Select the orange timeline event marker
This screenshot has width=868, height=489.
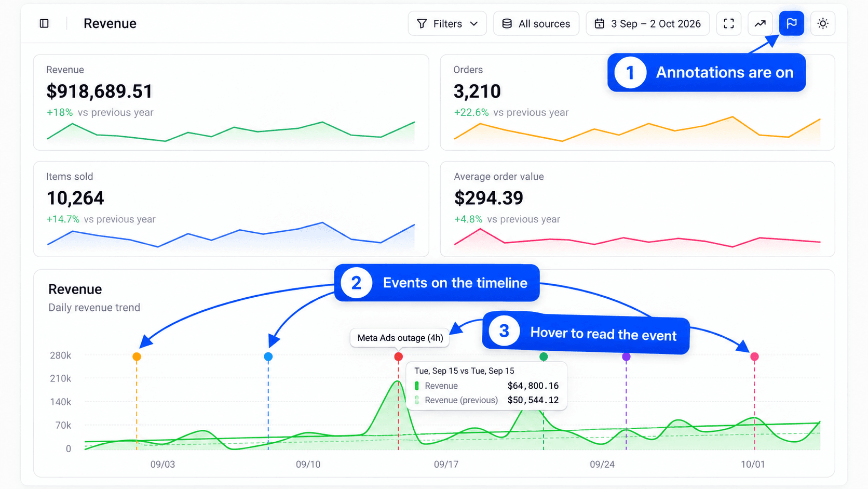point(137,356)
